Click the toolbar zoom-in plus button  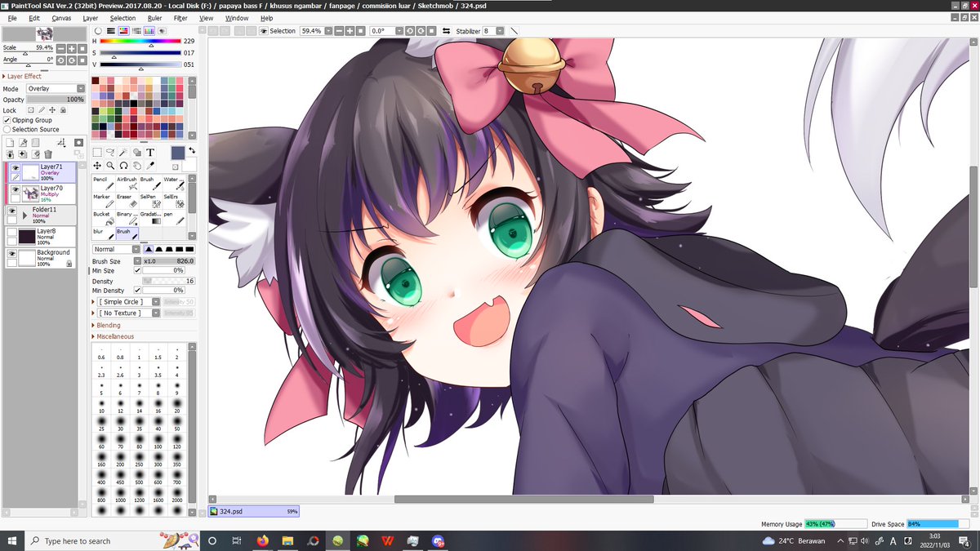tap(350, 31)
